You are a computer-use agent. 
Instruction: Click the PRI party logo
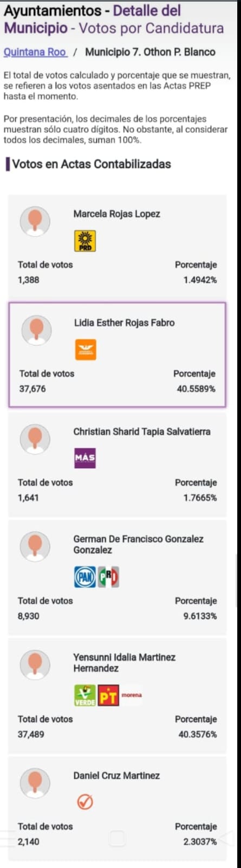[108, 577]
